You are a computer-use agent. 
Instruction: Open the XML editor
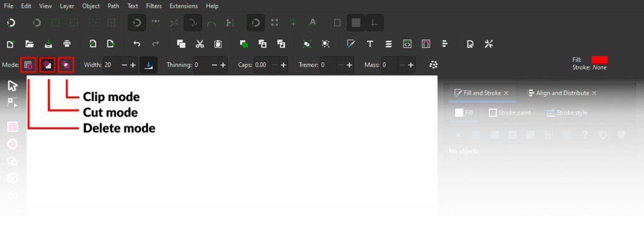pyautogui.click(x=407, y=44)
